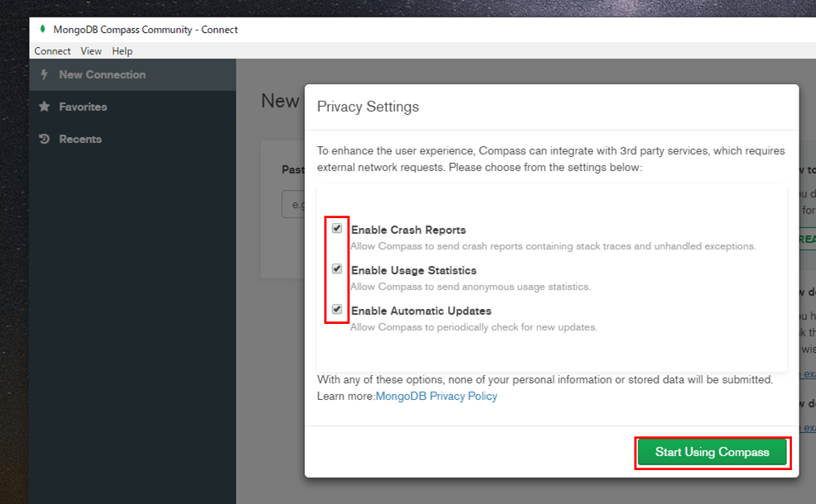Viewport: 816px width, 504px height.
Task: Click the lightning bolt New Connection icon
Action: click(45, 74)
